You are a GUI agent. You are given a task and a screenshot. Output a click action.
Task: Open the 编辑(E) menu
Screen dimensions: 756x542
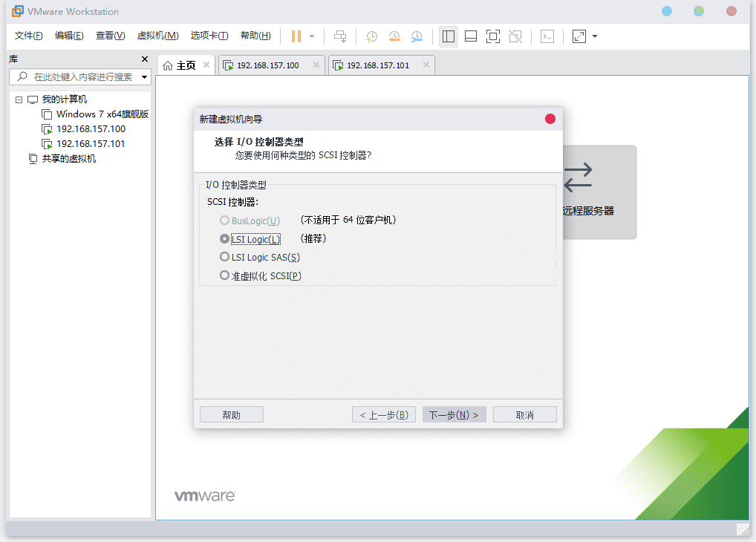69,36
